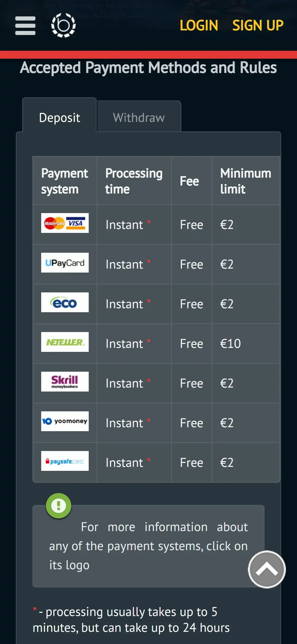Click the green exclamation info icon
This screenshot has width=297, height=644.
pyautogui.click(x=59, y=506)
